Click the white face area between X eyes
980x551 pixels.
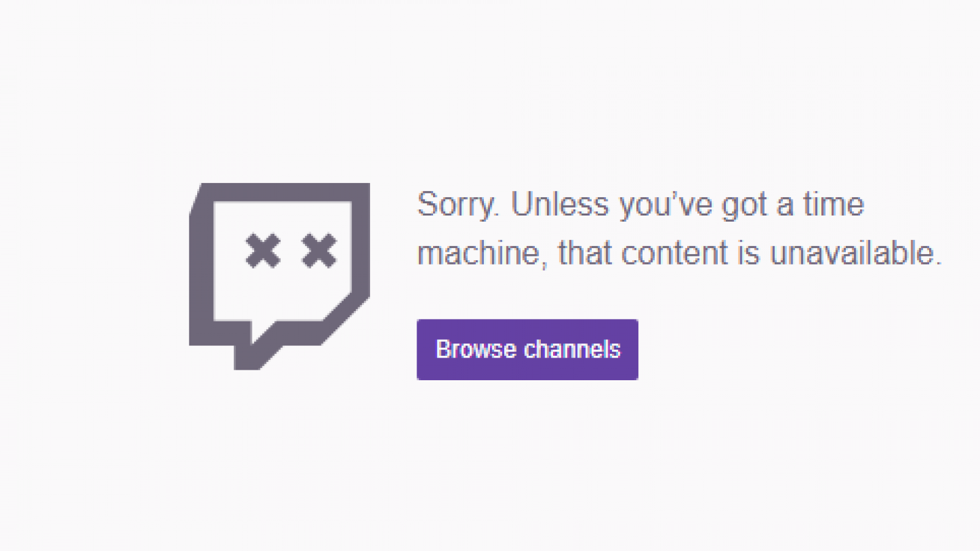pyautogui.click(x=291, y=251)
